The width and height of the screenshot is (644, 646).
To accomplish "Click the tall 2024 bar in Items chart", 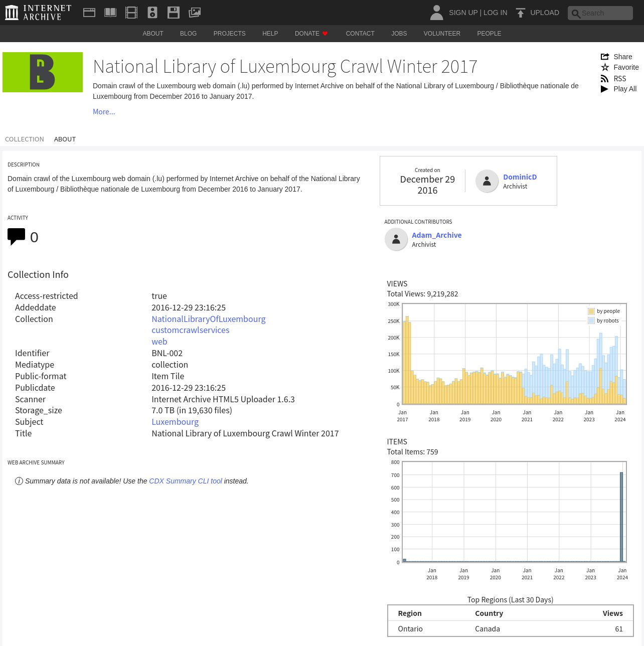I will (621, 517).
